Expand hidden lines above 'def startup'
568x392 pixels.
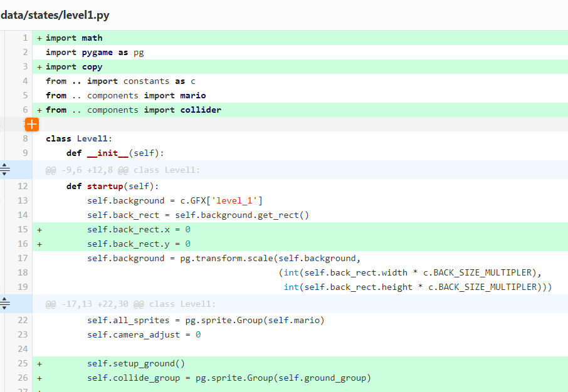5,170
